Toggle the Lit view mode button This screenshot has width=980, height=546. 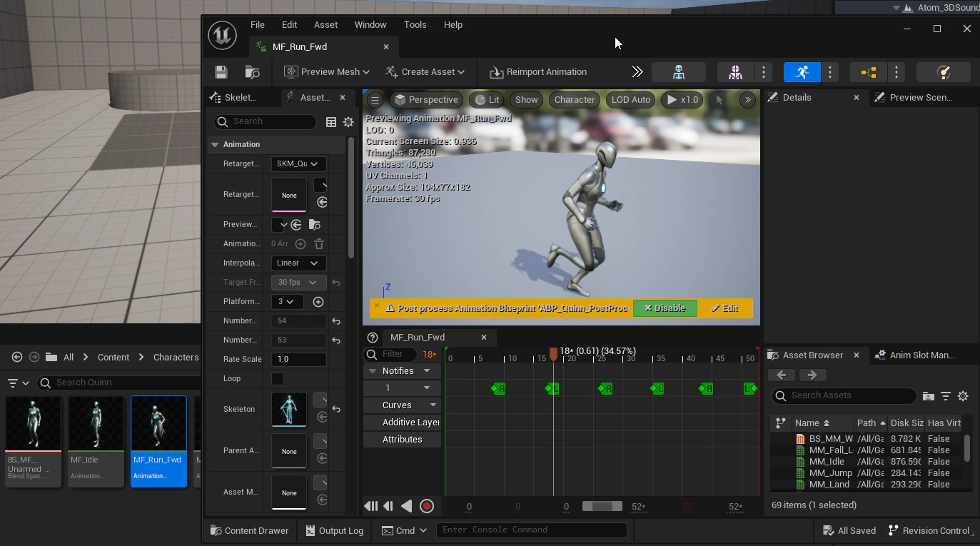[x=488, y=100]
